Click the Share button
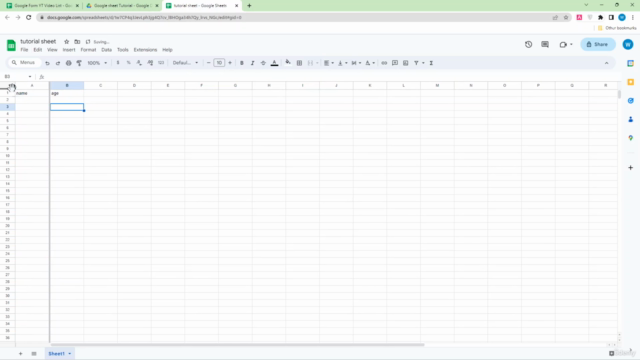Screen dimensions: 640x360 point(598,44)
